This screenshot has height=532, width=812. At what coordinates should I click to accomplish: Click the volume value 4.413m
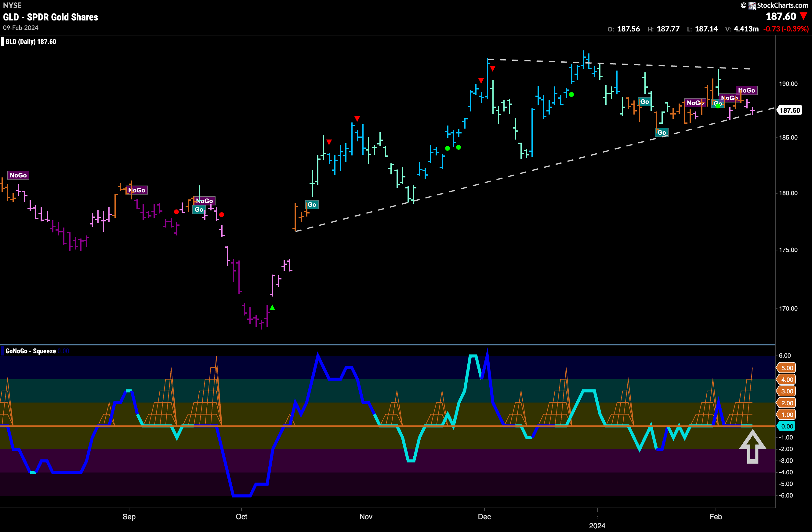click(746, 29)
